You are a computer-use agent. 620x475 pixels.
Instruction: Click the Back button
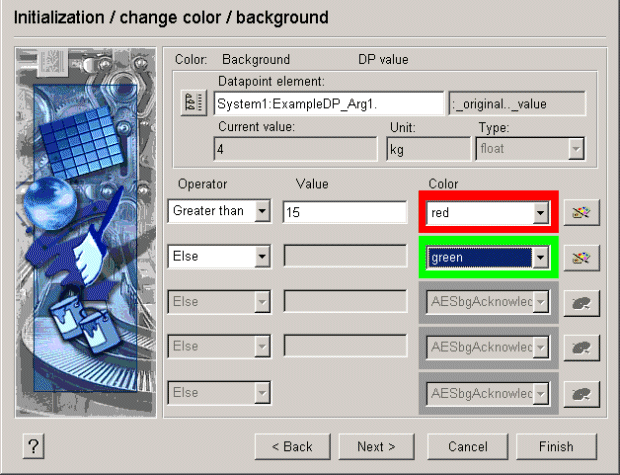click(x=293, y=446)
